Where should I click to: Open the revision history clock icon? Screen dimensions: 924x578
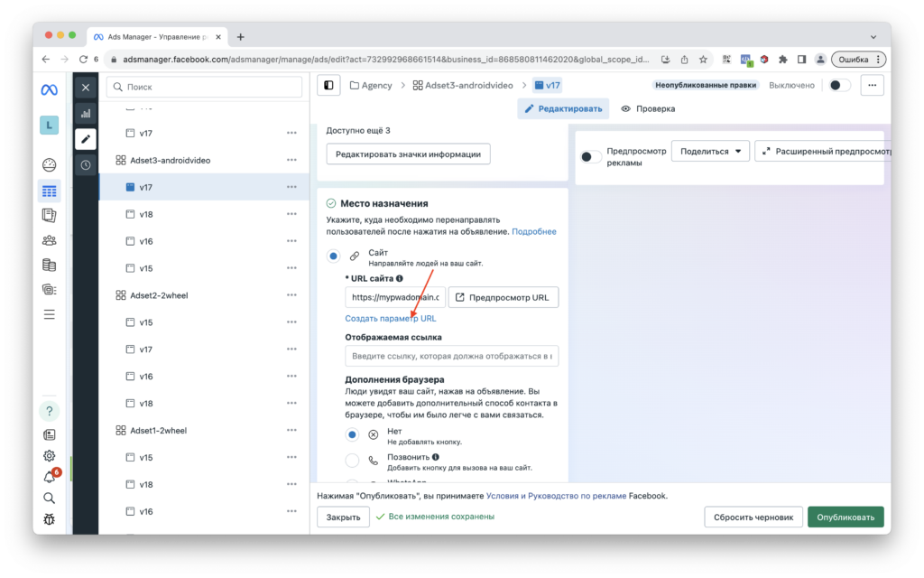[x=85, y=163]
